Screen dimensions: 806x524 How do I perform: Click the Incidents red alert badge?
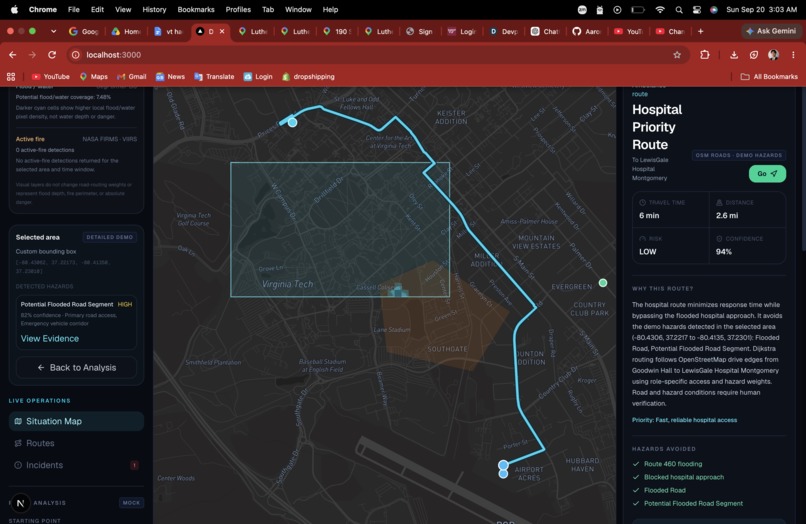(x=134, y=465)
